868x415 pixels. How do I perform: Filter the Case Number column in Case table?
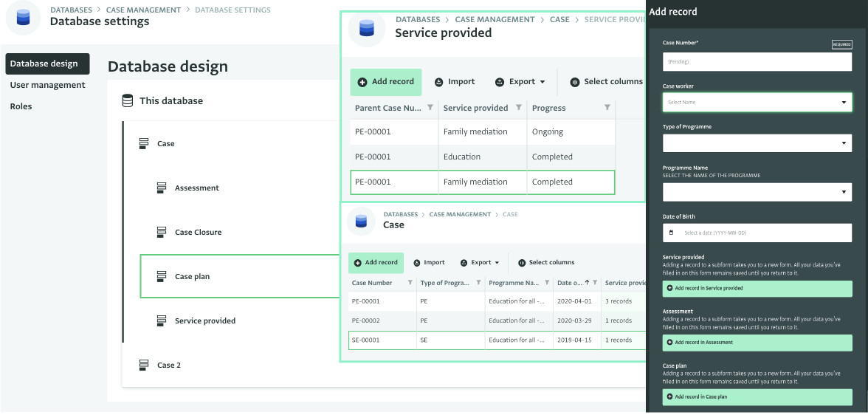pos(410,283)
